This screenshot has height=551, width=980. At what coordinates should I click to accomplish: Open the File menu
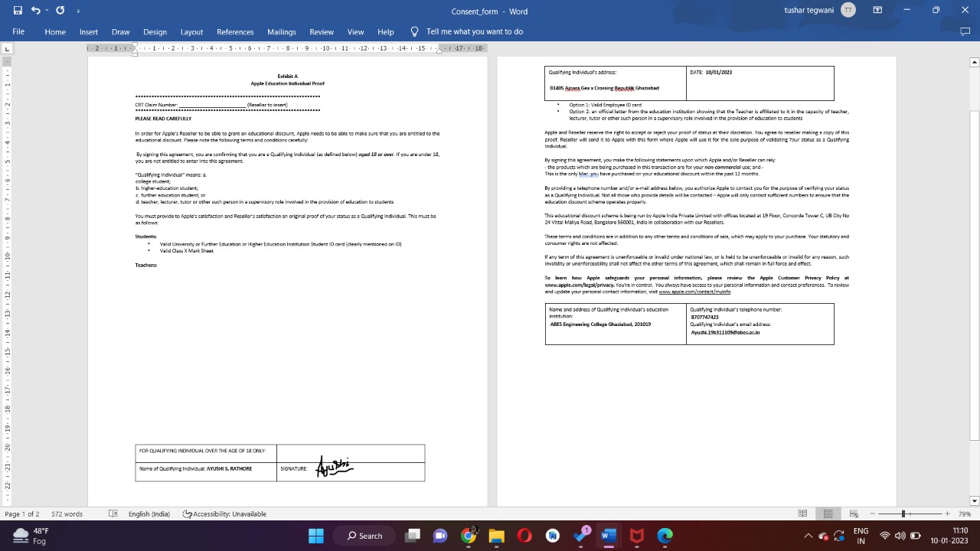tap(18, 32)
